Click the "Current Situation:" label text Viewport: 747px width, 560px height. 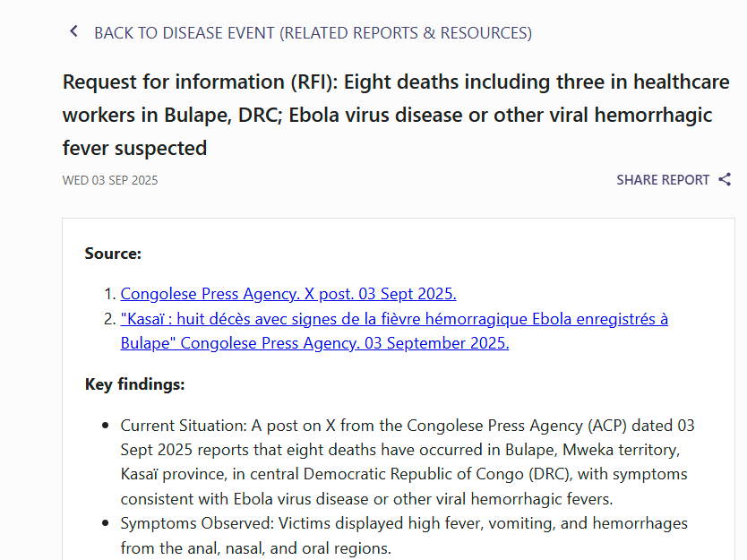(x=184, y=425)
